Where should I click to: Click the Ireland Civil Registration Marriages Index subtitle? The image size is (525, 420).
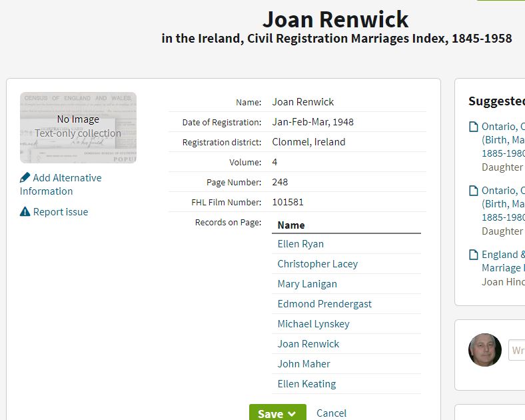coord(336,38)
